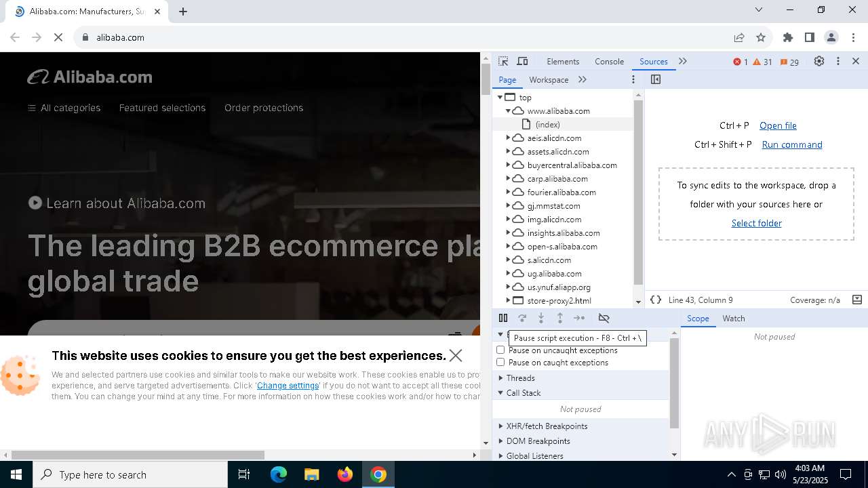
Task: Switch to the Console tab
Action: [x=609, y=61]
